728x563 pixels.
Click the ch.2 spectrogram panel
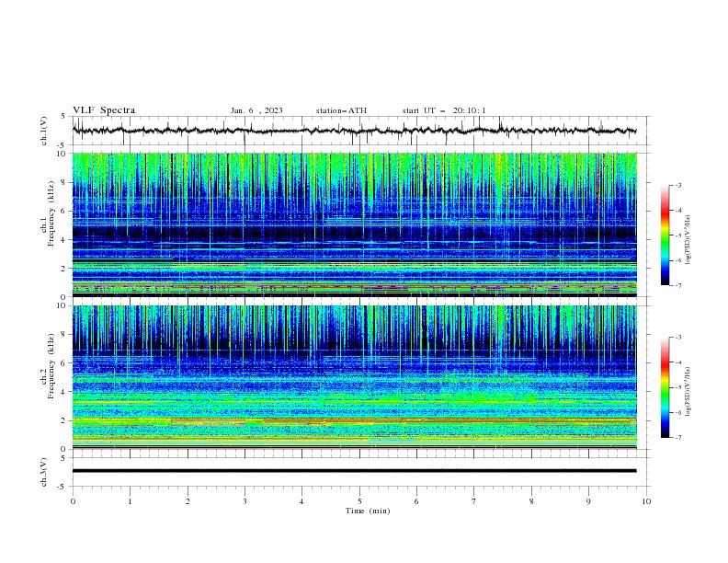coord(355,377)
